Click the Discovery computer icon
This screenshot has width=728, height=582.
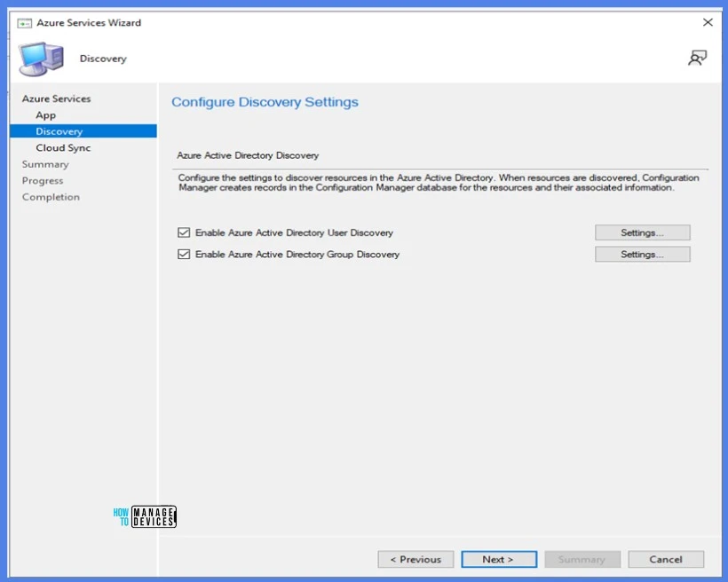[x=41, y=59]
